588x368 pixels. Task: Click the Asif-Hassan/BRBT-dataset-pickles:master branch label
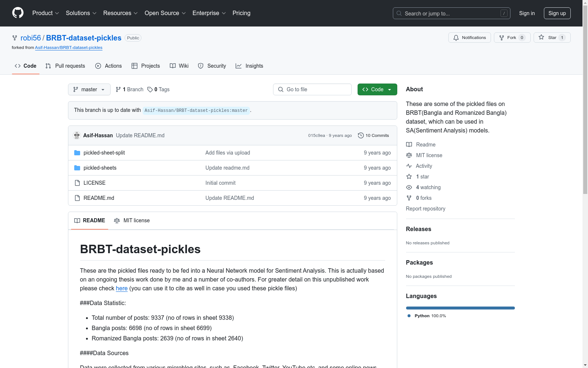click(196, 110)
